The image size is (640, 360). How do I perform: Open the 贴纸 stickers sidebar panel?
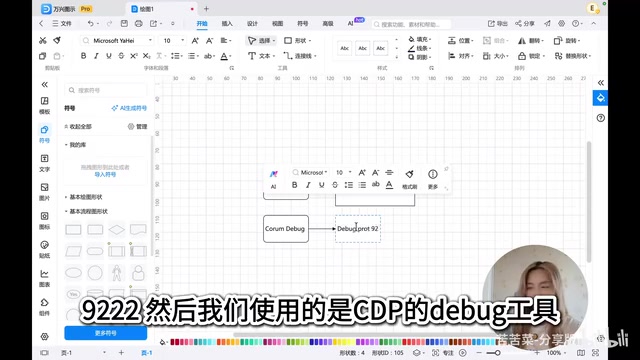pyautogui.click(x=44, y=249)
